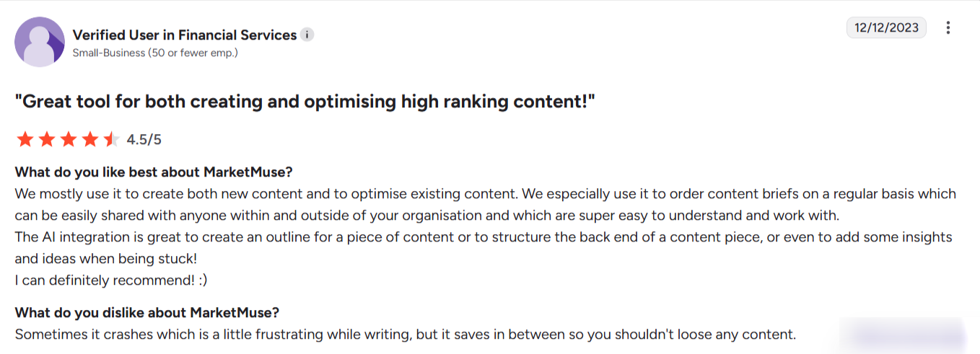Viewport: 980px width, 354px height.
Task: Click the Verified User in Financial Services name
Action: (x=185, y=35)
